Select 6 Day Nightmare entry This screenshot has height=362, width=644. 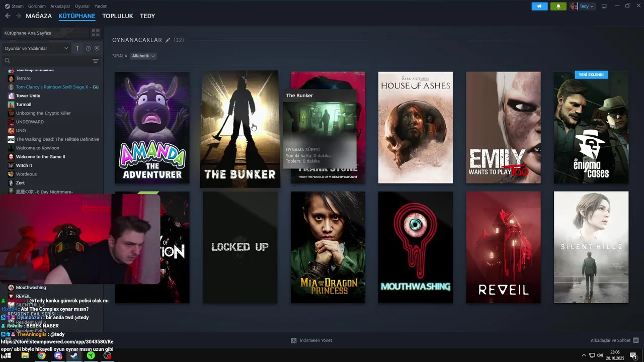(44, 192)
